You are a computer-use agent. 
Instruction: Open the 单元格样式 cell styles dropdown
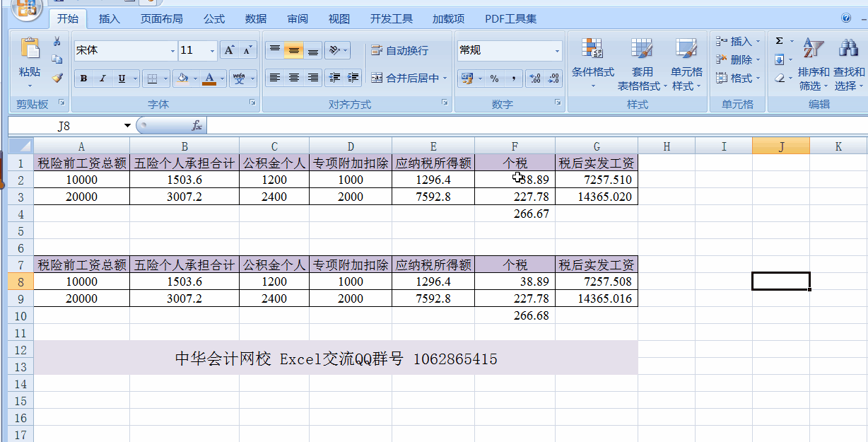click(686, 64)
